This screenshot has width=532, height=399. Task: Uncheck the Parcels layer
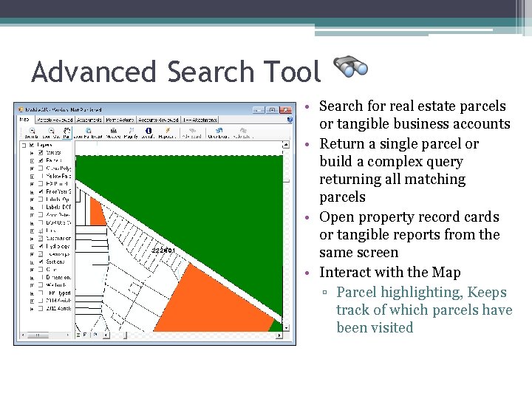(x=41, y=160)
